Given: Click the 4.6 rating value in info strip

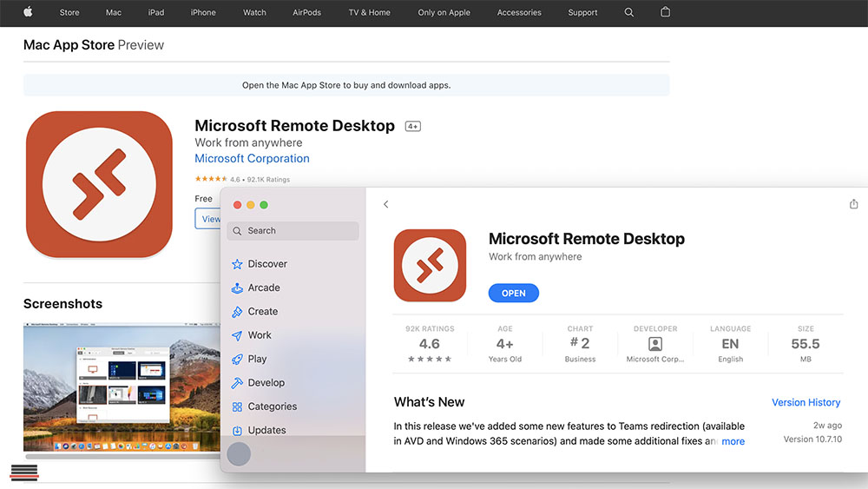Looking at the screenshot, I should pyautogui.click(x=430, y=344).
